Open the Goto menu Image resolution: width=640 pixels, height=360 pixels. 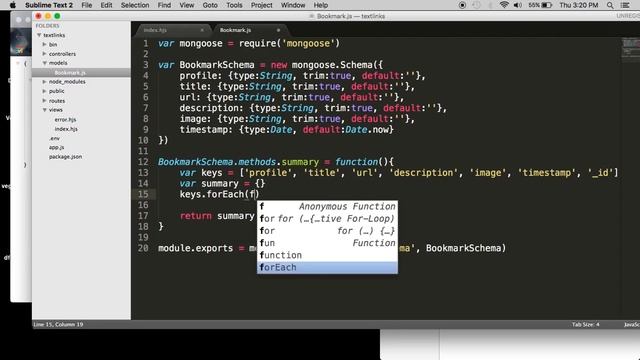click(x=210, y=5)
